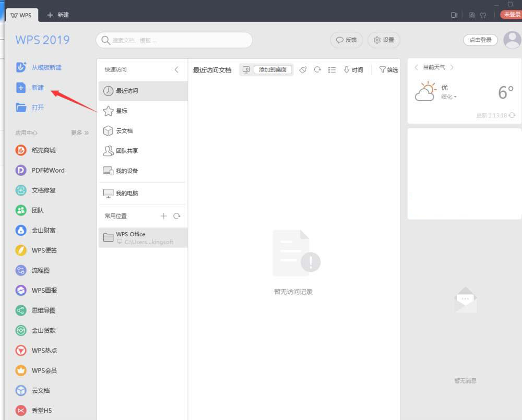Open the 新建 tab at top
The image size is (522, 420).
[x=58, y=15]
